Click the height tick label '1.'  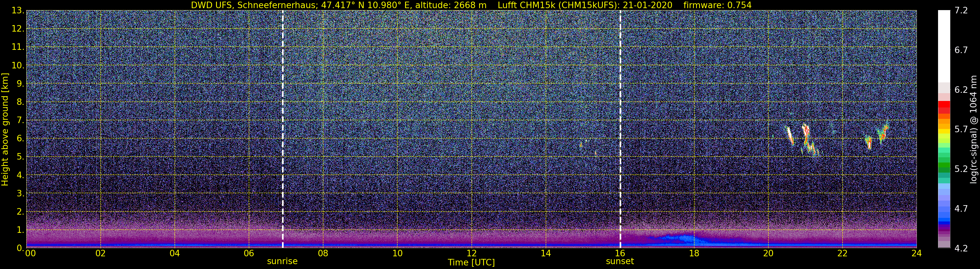(20, 230)
